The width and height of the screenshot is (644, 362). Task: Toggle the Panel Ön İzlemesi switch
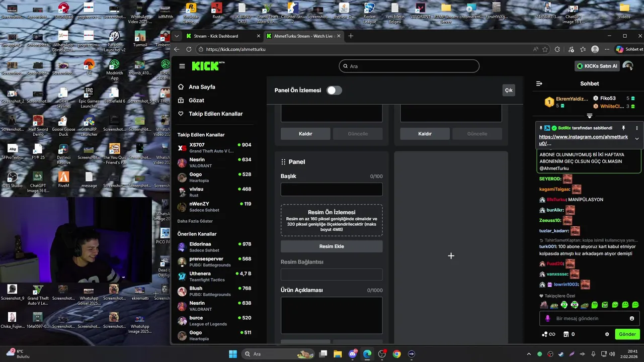tap(334, 90)
